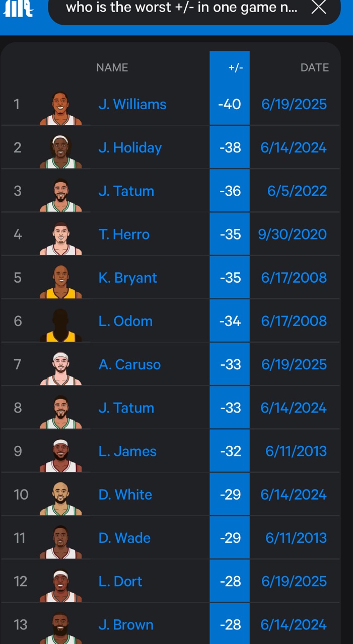Tap J. Williams player avatar

[60, 108]
